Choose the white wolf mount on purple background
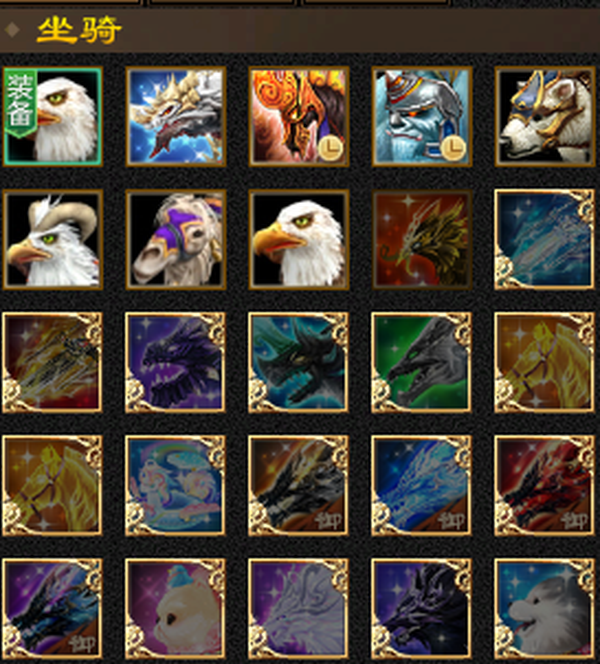 tap(299, 609)
